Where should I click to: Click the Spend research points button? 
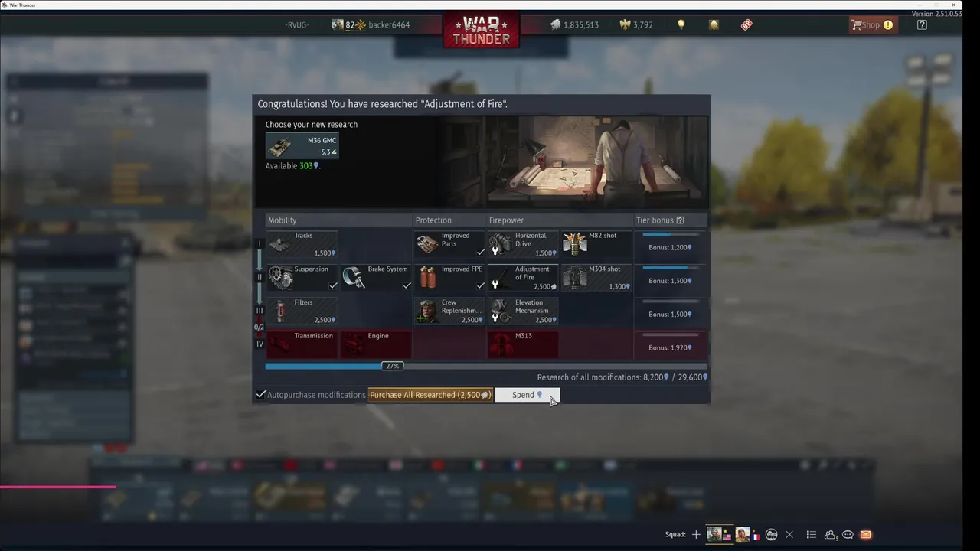[x=527, y=395]
